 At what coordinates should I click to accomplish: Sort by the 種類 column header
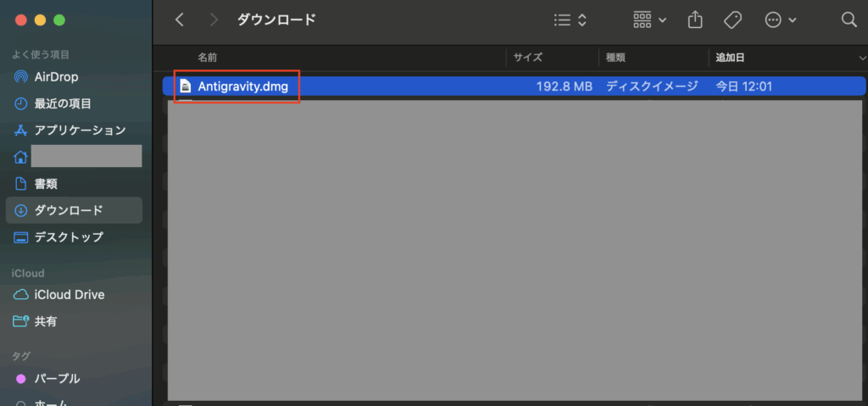pyautogui.click(x=615, y=58)
